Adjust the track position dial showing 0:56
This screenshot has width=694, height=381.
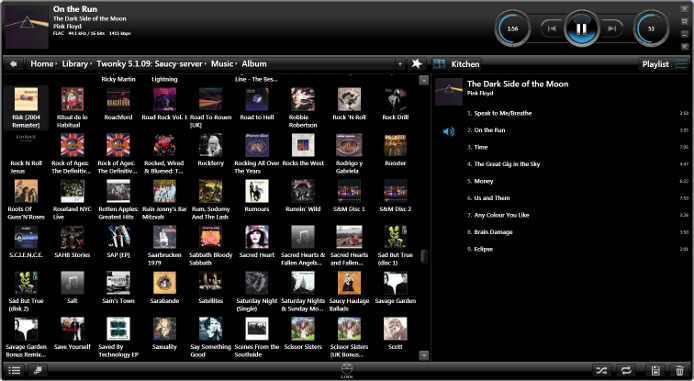(513, 29)
